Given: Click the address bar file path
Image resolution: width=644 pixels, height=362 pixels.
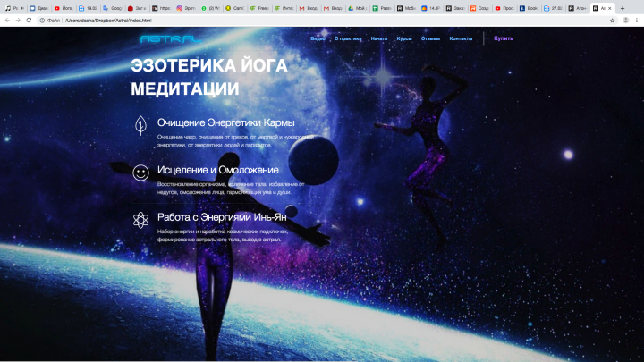Looking at the screenshot, I should 108,20.
